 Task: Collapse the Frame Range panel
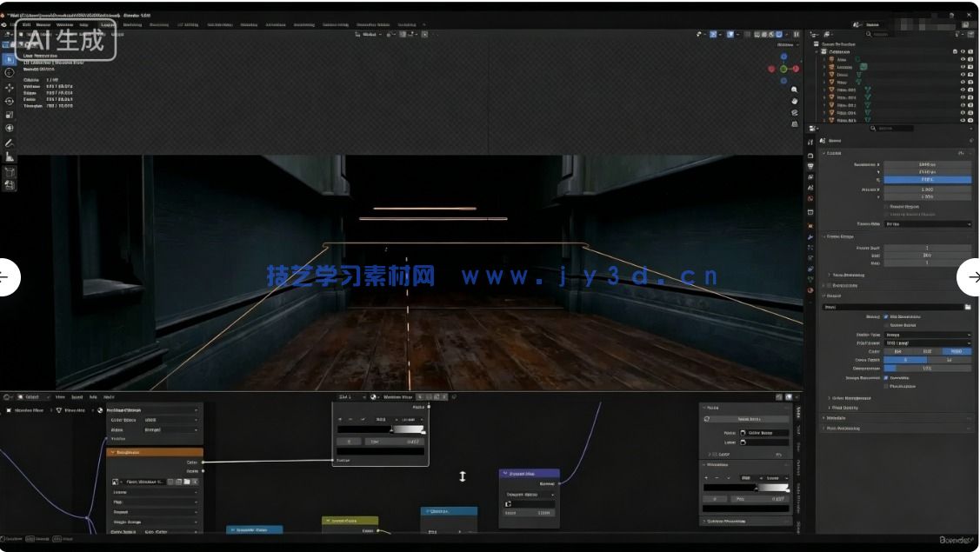[x=840, y=236]
